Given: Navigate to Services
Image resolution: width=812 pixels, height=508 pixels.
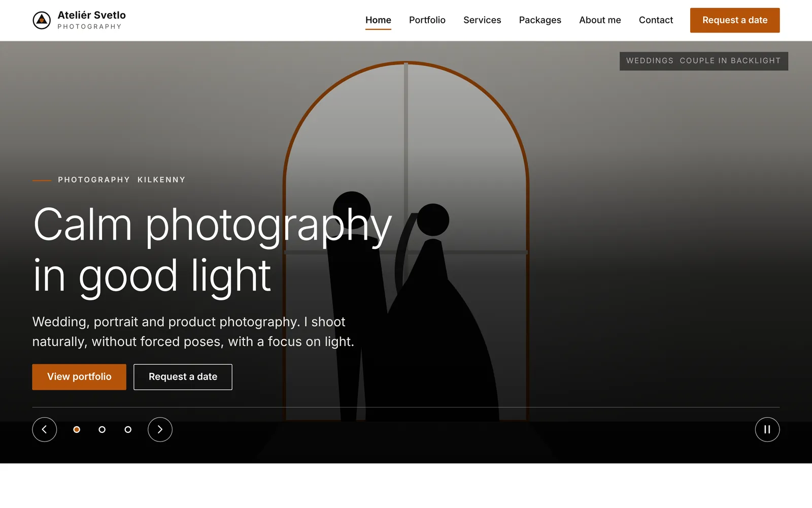Looking at the screenshot, I should tap(482, 20).
